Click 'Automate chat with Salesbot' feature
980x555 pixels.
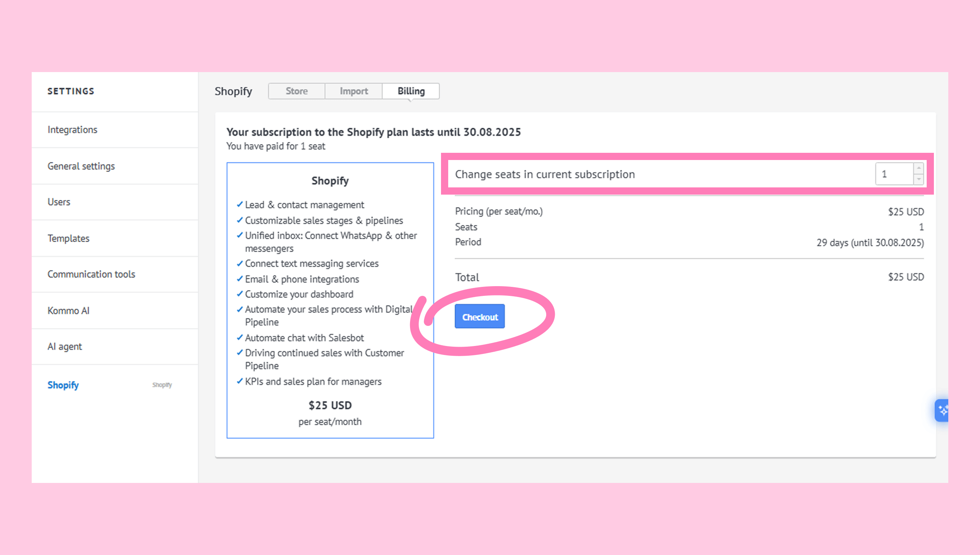click(304, 338)
